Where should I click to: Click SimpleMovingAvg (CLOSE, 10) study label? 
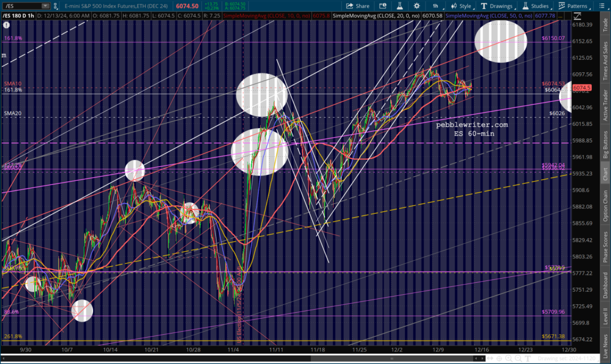point(267,16)
